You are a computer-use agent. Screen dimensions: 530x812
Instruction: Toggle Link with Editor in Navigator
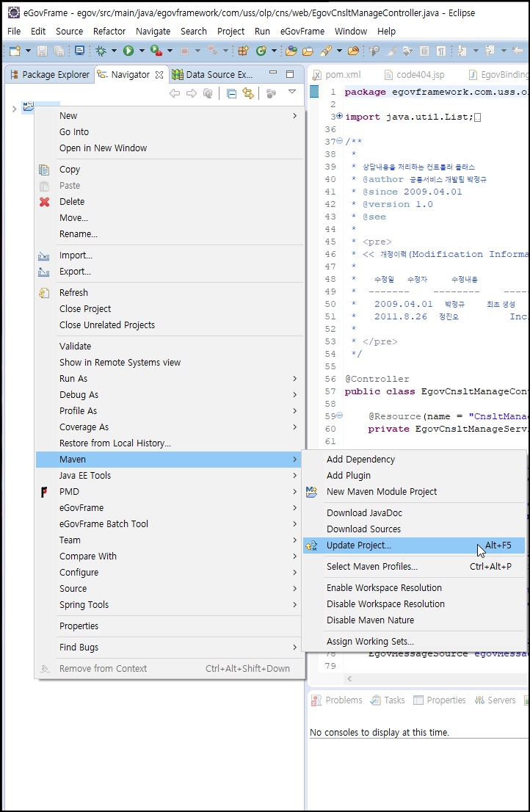[x=248, y=93]
